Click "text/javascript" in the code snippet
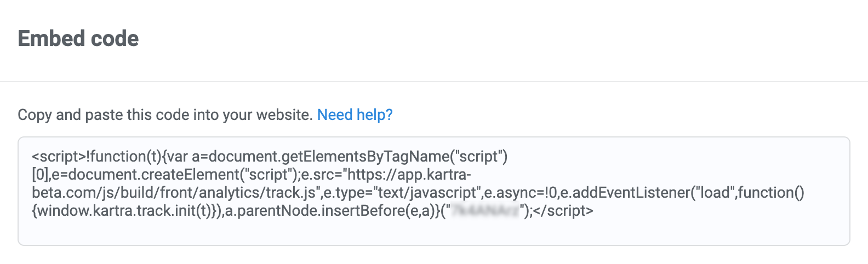868x264 pixels. (426, 193)
